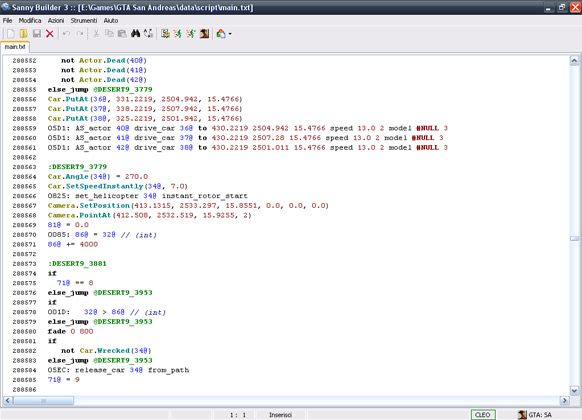The image size is (582, 420).
Task: Click line number 288562 in the gutter
Action: [x=24, y=157]
